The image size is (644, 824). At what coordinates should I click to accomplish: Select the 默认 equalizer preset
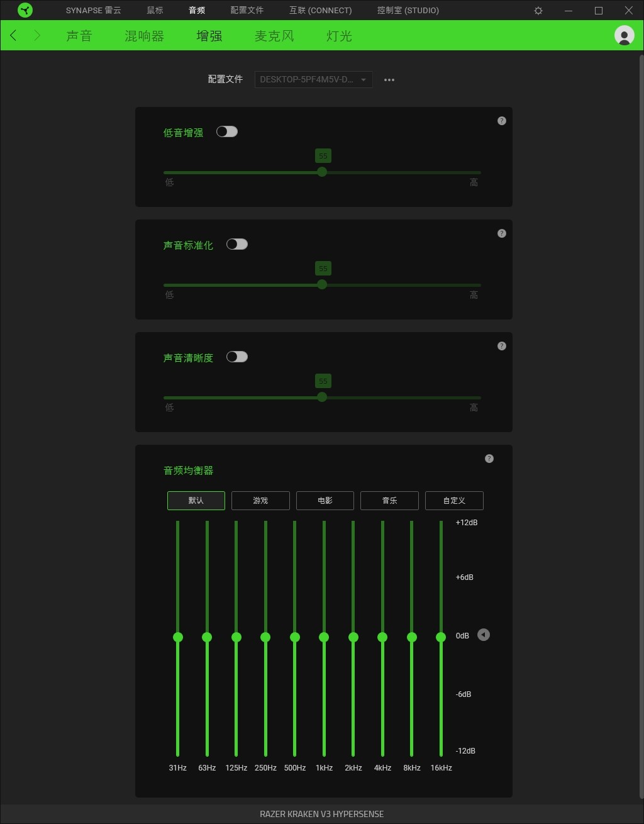(196, 501)
